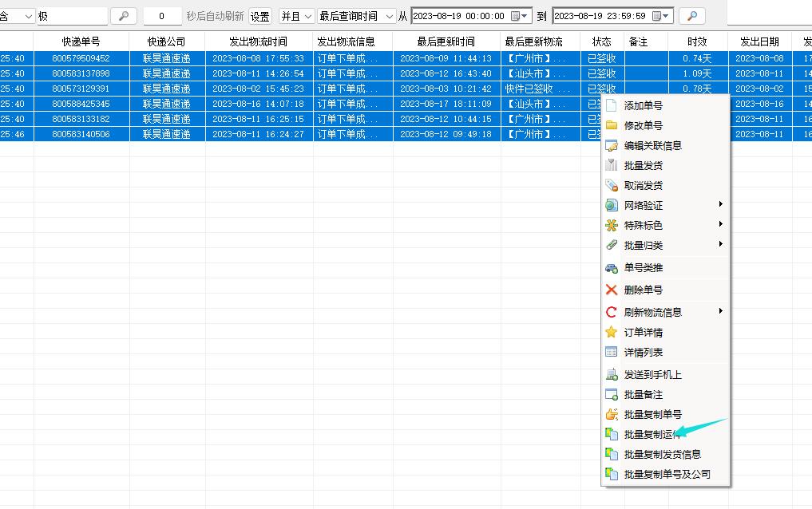Click the 单号类推 truck icon
This screenshot has height=509, width=812.
tap(612, 267)
